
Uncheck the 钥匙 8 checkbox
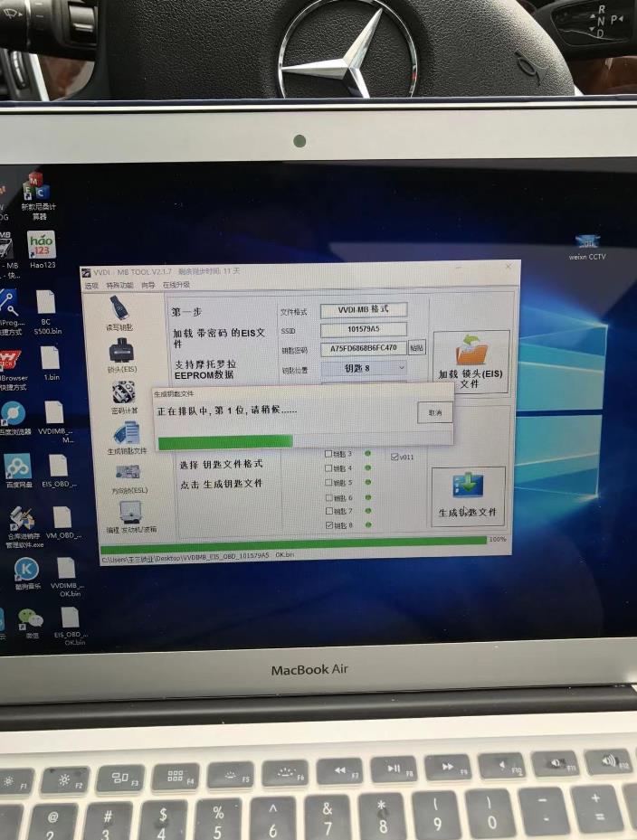328,525
